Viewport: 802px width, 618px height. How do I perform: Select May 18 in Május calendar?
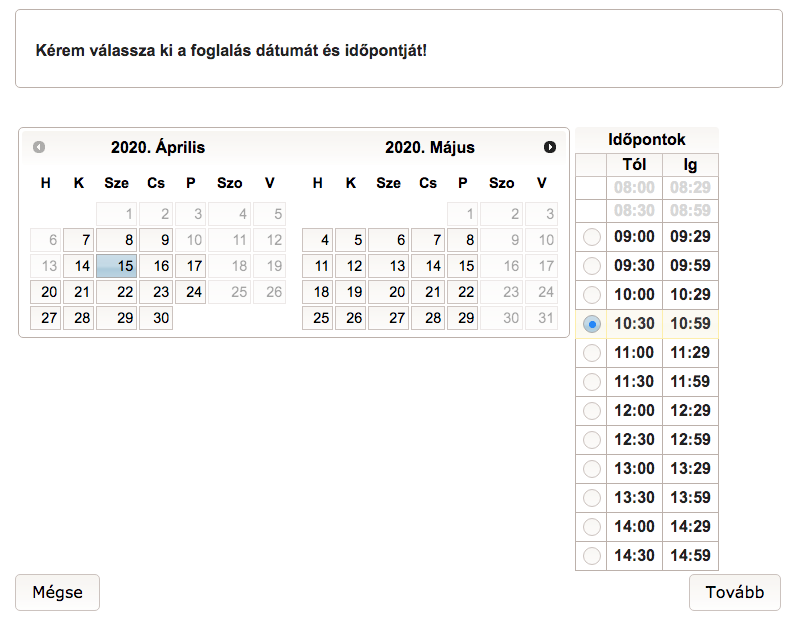318,292
